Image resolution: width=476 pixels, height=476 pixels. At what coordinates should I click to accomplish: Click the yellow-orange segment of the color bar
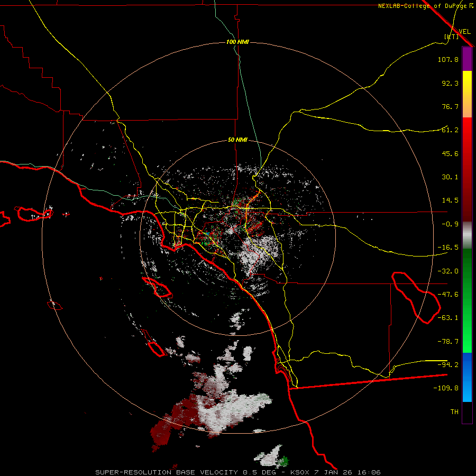467,94
